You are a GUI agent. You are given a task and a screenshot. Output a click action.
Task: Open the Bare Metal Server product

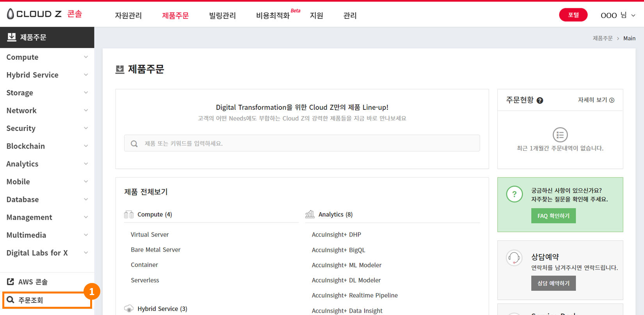156,250
